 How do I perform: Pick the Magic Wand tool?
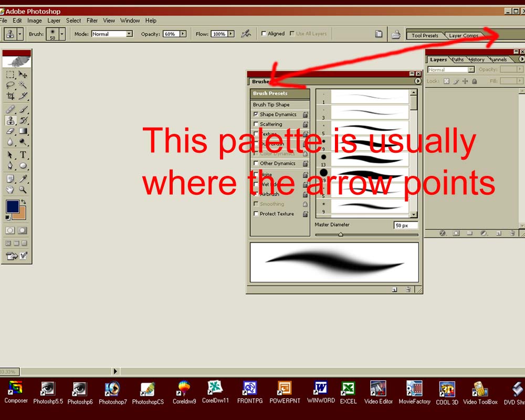coord(23,85)
